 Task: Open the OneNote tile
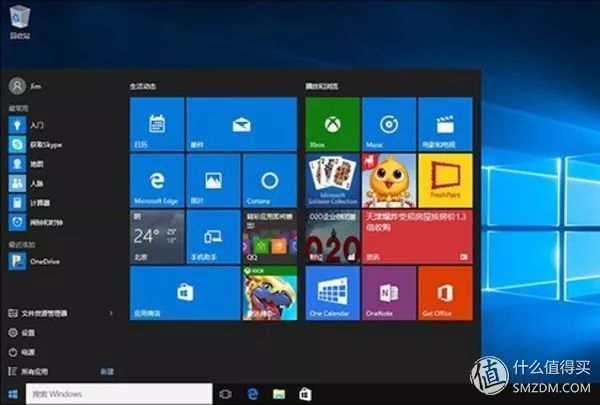pyautogui.click(x=389, y=293)
